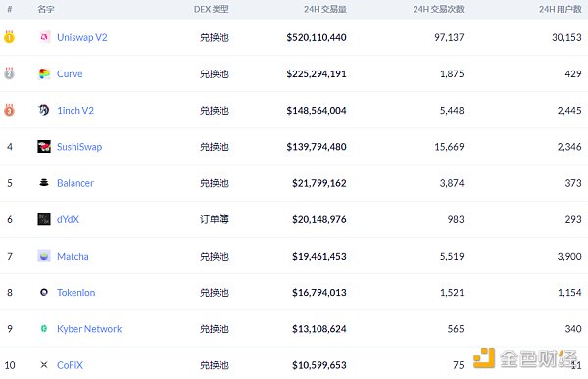Click the Kyber Network green icon
Image resolution: width=588 pixels, height=379 pixels.
tap(44, 329)
